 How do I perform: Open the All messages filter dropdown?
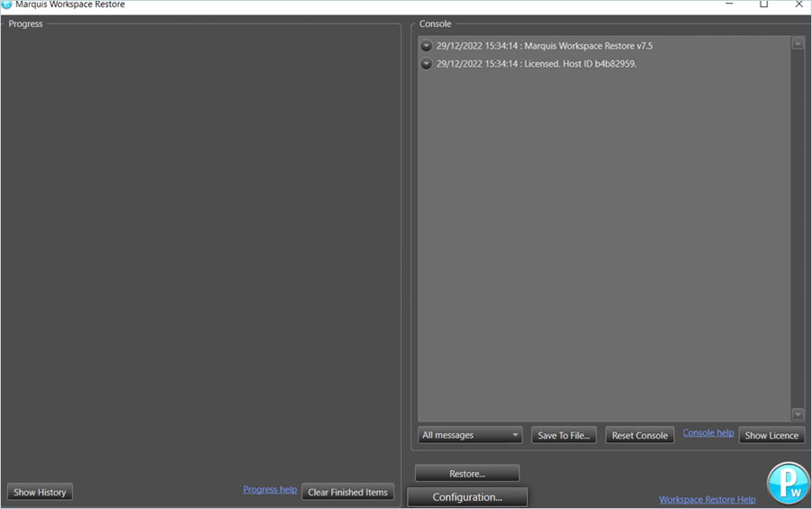[470, 435]
